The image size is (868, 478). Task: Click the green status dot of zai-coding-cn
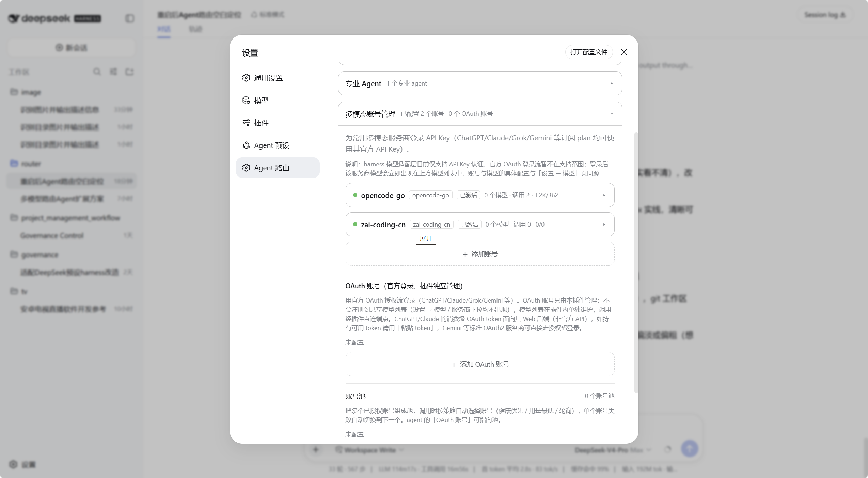pos(355,225)
